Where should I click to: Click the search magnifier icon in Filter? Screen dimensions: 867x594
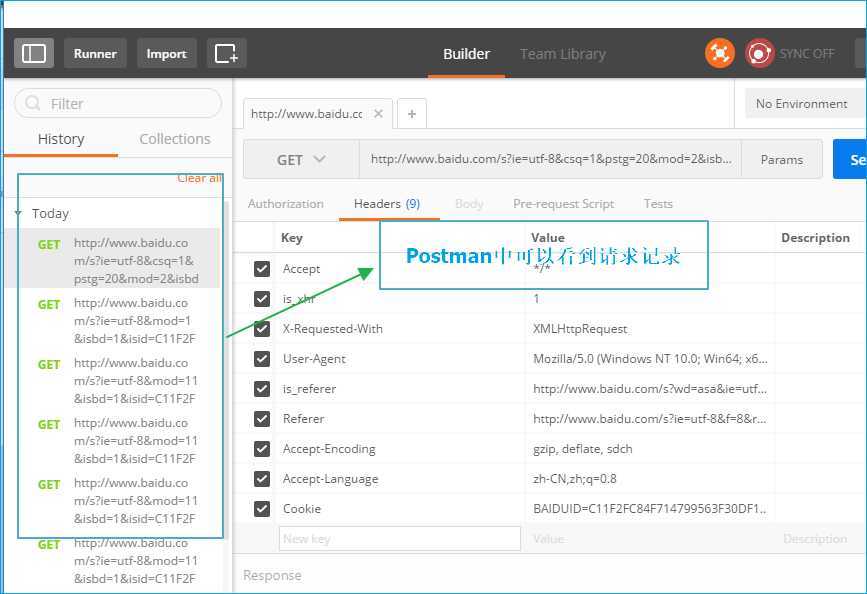(x=33, y=103)
